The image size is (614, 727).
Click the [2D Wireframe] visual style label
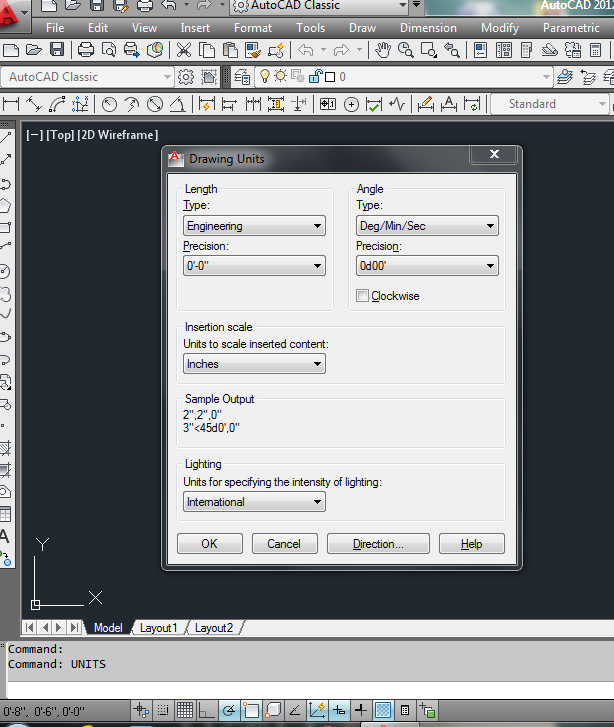click(118, 135)
